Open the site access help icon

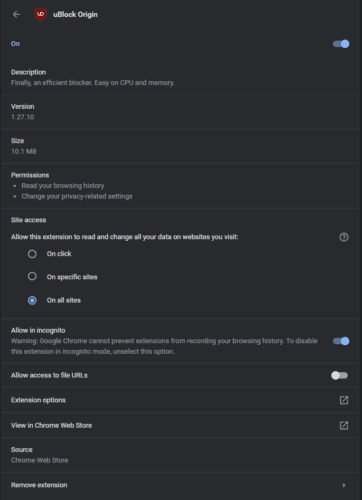pyautogui.click(x=344, y=237)
